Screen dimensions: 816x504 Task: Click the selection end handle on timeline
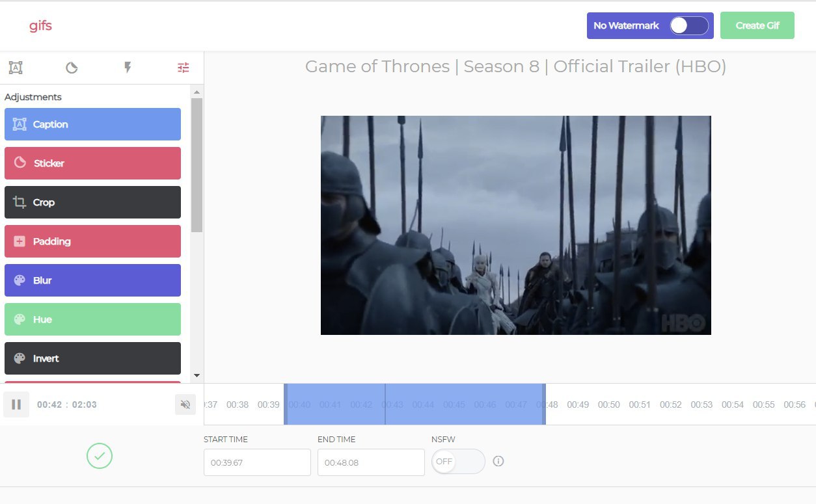click(544, 405)
